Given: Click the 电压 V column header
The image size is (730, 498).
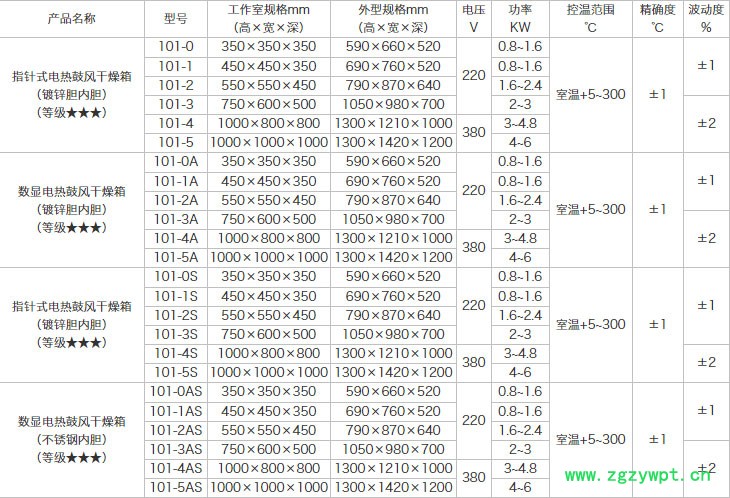Looking at the screenshot, I should 474,19.
